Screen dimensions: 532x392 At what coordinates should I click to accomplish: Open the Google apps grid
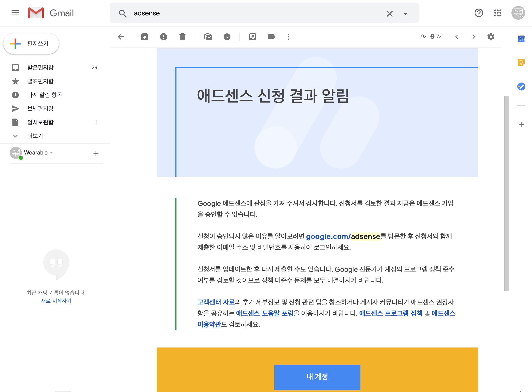click(x=498, y=13)
